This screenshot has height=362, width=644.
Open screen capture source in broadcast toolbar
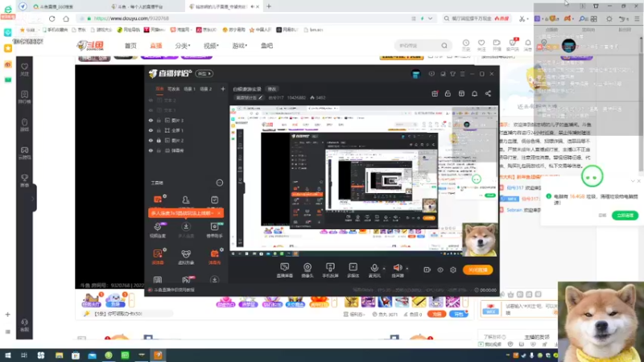(x=285, y=269)
